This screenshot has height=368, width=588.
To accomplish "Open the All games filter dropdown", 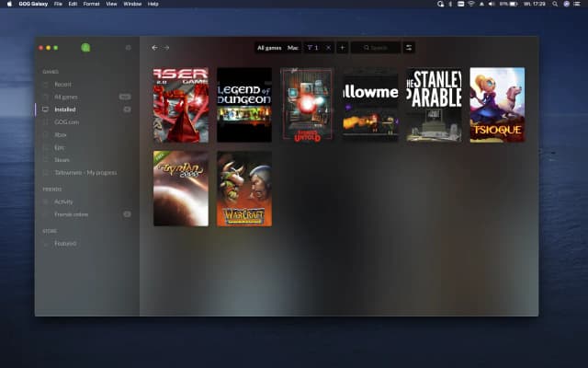I will [x=269, y=47].
